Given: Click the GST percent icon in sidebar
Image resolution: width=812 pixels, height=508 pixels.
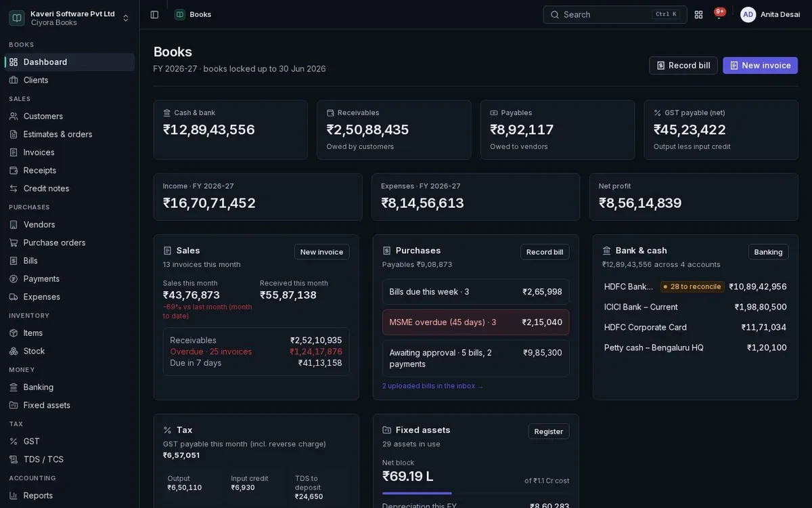Looking at the screenshot, I should (14, 442).
